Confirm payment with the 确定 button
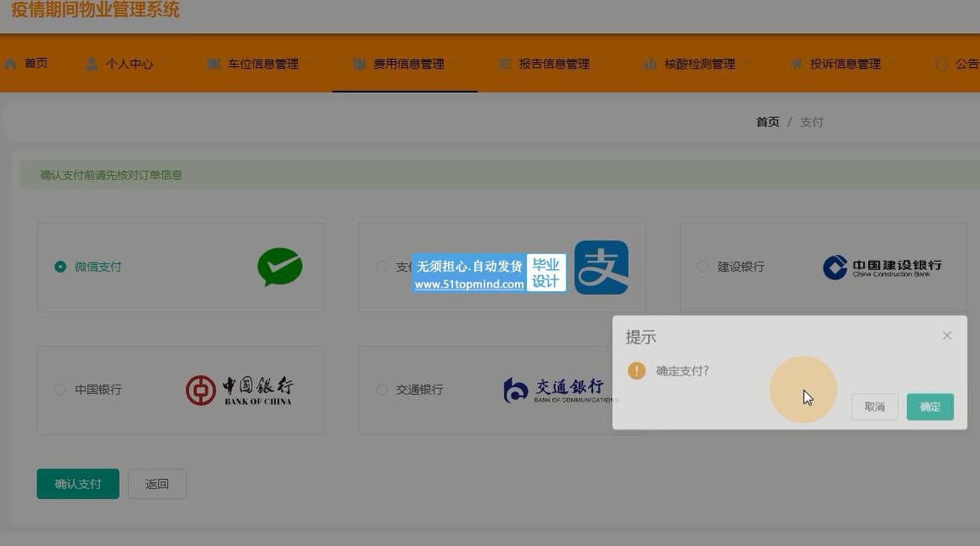Screen dimensions: 980x546 [930, 407]
